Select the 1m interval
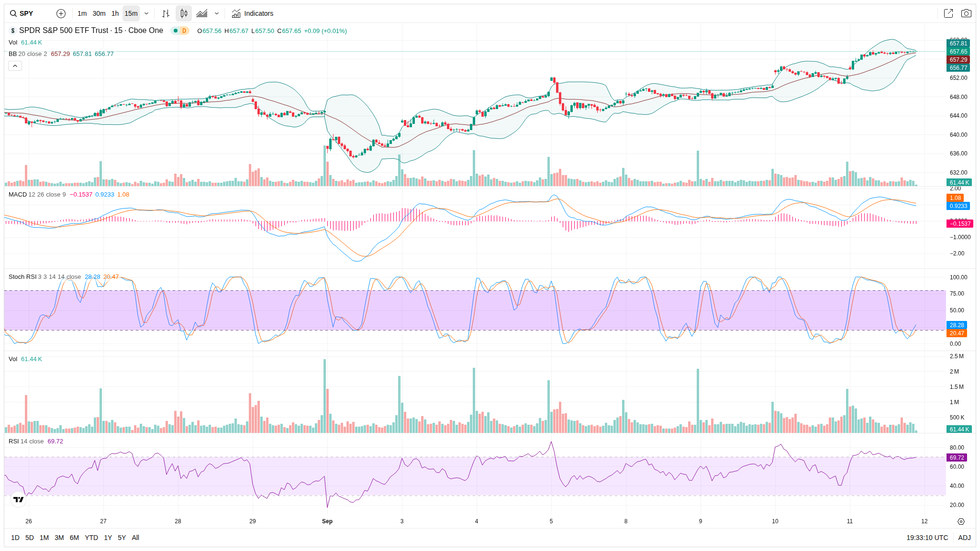 point(82,13)
